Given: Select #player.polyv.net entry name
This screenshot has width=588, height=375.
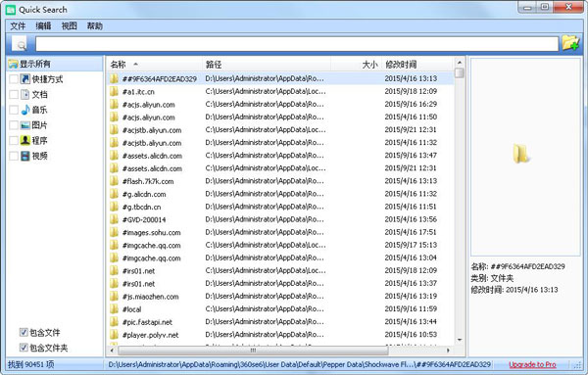Looking at the screenshot, I should pyautogui.click(x=150, y=335).
